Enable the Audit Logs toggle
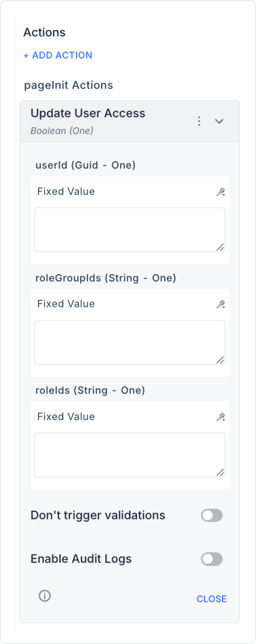The image size is (256, 644). [212, 559]
